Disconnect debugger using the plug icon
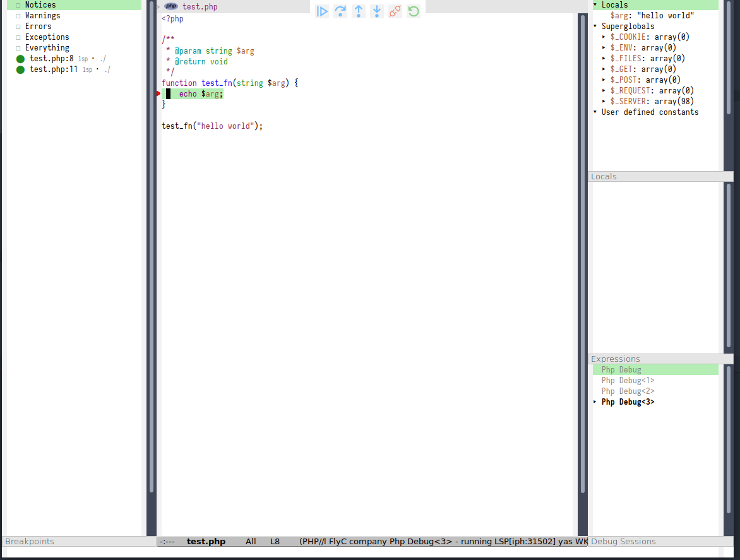 (x=395, y=11)
